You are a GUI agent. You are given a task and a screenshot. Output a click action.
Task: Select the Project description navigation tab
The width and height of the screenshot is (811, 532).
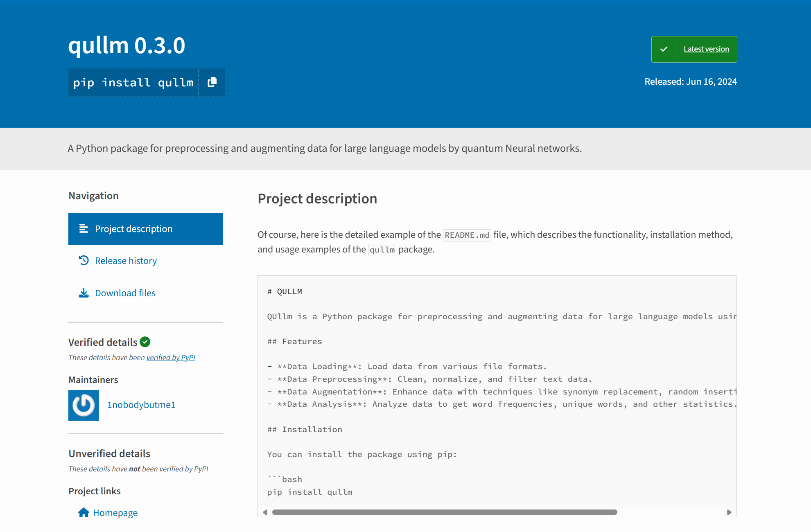pos(146,229)
